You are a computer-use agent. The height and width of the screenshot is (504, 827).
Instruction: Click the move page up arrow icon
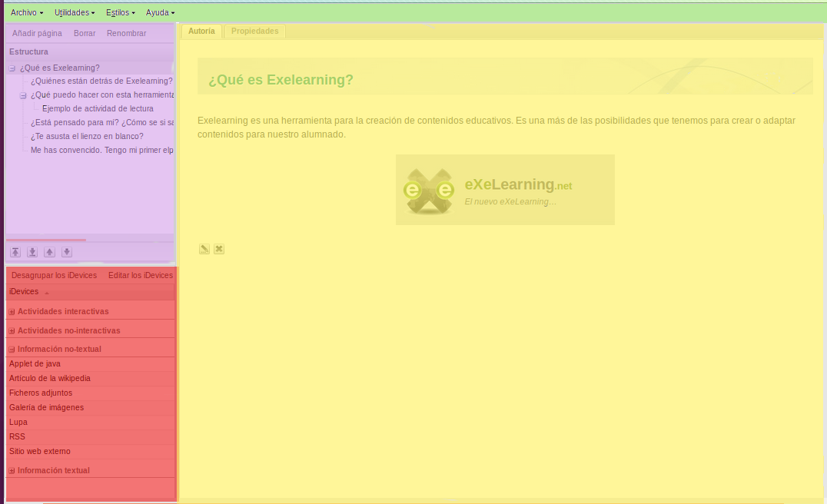50,252
